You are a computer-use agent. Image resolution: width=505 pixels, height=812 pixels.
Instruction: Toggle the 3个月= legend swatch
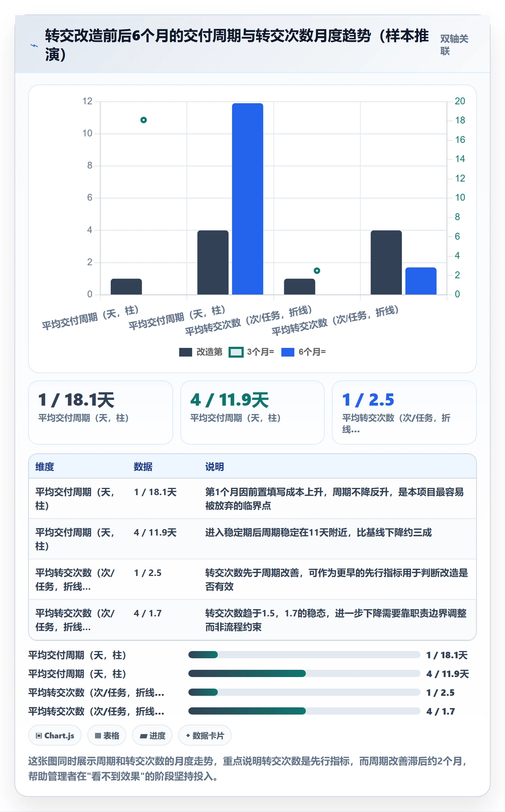tap(236, 352)
